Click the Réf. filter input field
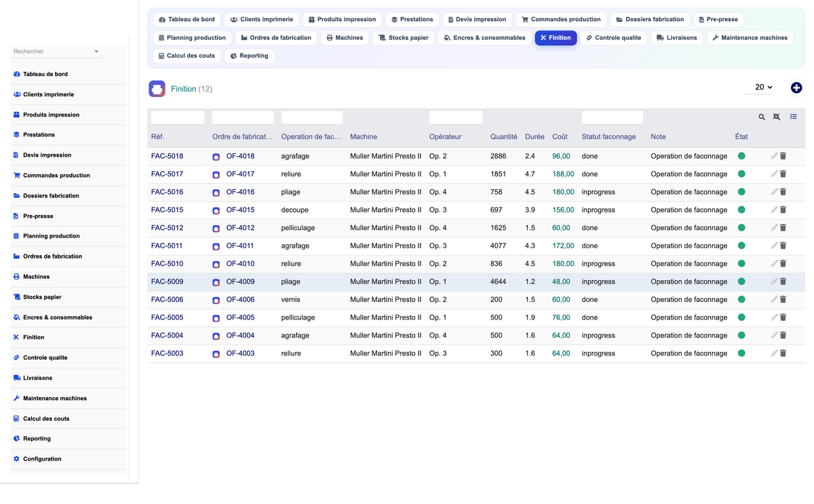 pyautogui.click(x=178, y=117)
